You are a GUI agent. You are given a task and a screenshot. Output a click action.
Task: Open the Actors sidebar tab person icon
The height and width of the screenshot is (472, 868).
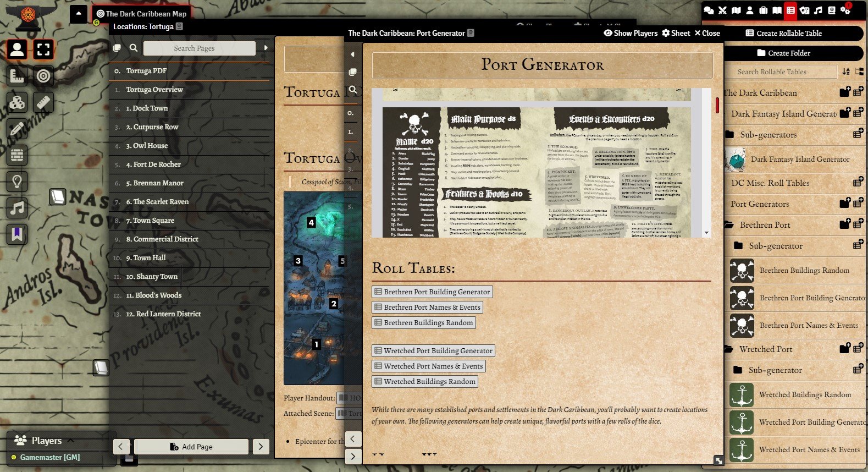pos(749,10)
